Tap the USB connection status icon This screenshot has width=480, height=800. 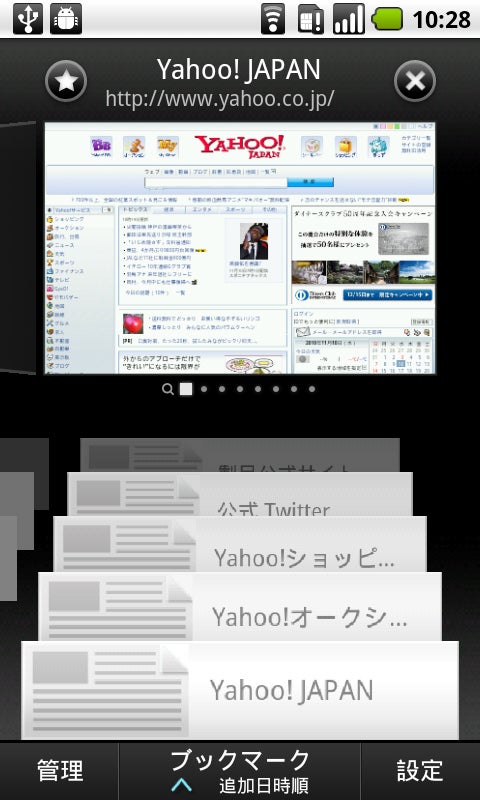pos(28,19)
